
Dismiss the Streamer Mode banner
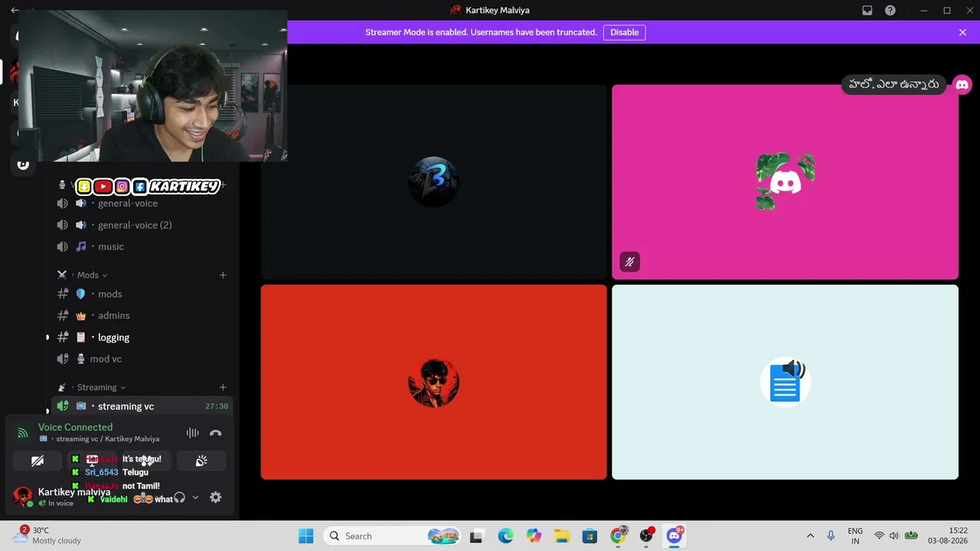(x=962, y=32)
